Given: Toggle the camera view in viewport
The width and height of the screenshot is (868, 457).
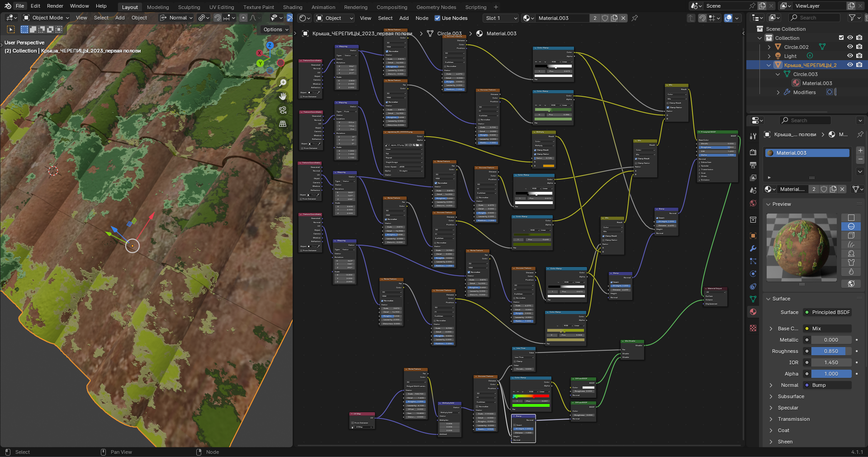Looking at the screenshot, I should (x=283, y=110).
